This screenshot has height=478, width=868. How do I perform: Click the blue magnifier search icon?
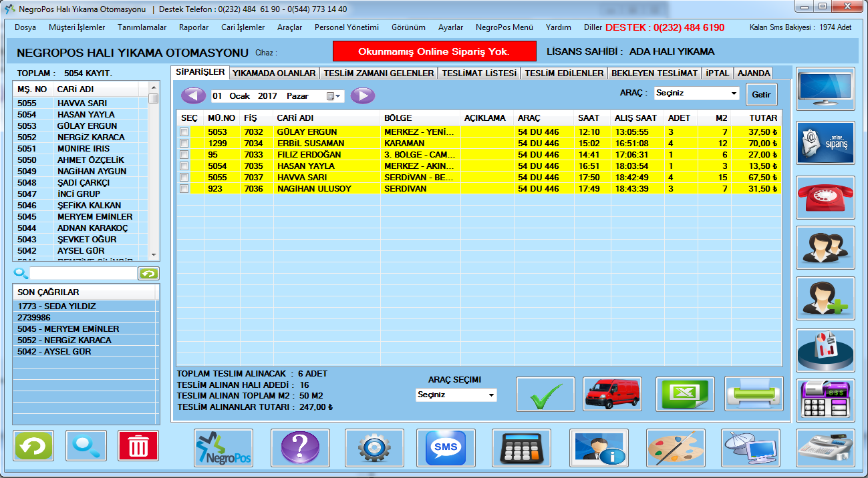tap(86, 445)
